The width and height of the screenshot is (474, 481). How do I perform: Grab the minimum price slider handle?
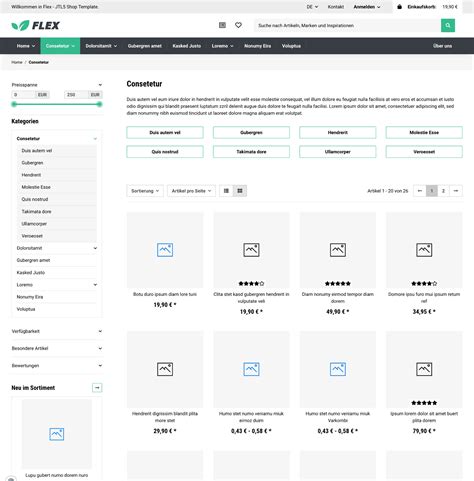(14, 104)
